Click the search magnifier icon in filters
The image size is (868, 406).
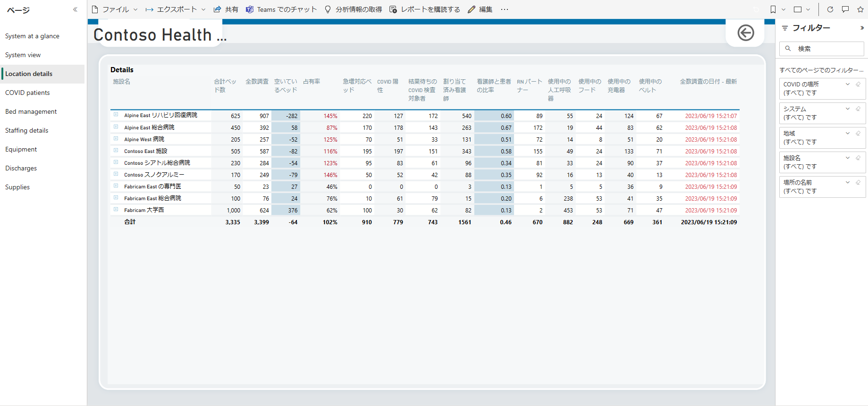tap(788, 48)
